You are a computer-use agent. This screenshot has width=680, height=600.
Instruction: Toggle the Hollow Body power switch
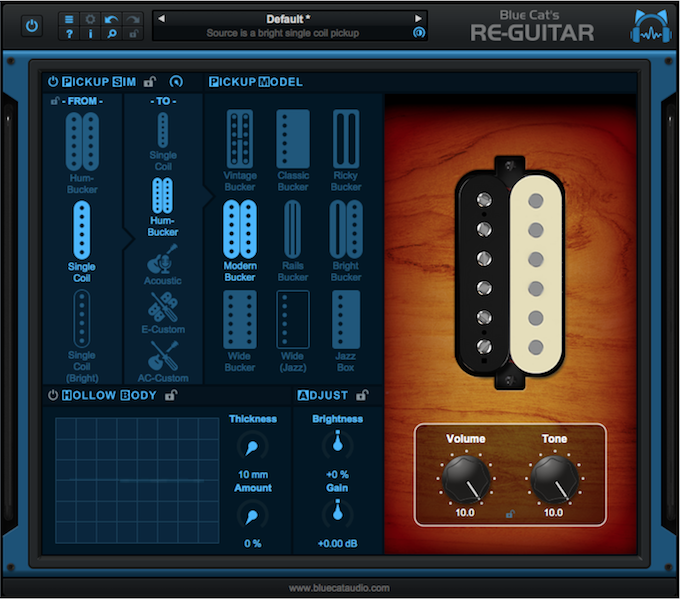click(53, 395)
